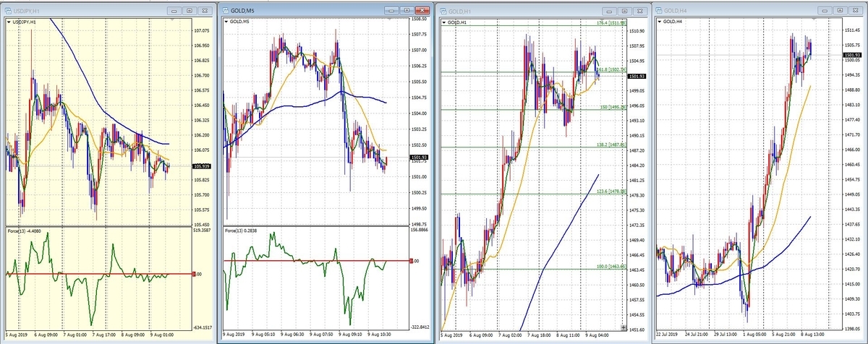Click the 1510.90 price scale value in GOLD,H1
The image size is (868, 344).
click(x=637, y=31)
